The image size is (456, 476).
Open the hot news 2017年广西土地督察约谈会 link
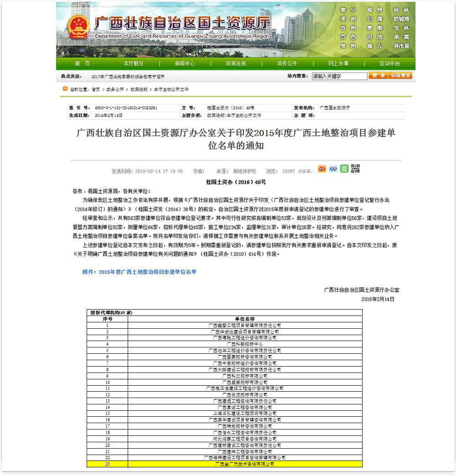(x=128, y=77)
